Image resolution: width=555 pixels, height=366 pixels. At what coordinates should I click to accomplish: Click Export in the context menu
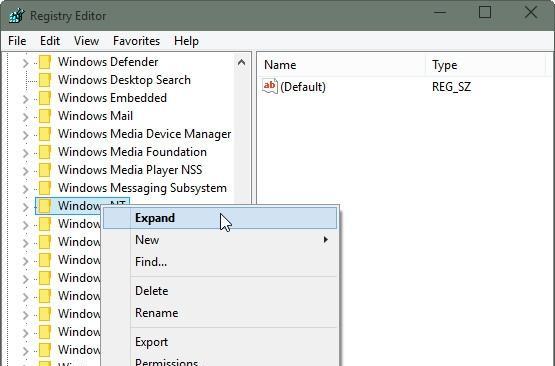(x=151, y=342)
